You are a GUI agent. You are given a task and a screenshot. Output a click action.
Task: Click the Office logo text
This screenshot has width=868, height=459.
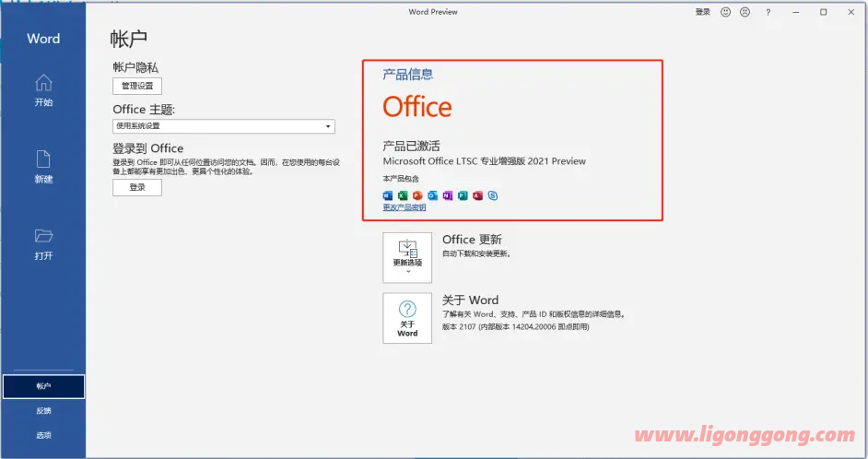[x=417, y=107]
